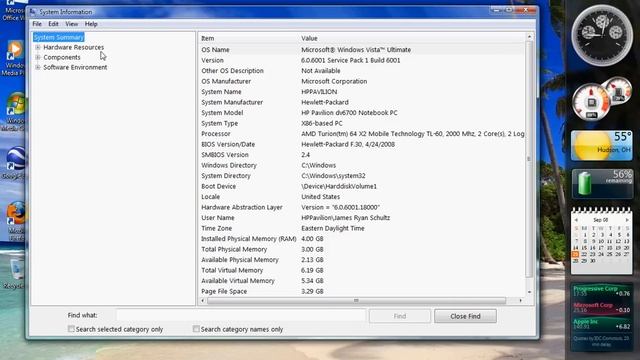640x360 pixels.
Task: Go to previous month in calendar gadget
Action: tap(576, 220)
